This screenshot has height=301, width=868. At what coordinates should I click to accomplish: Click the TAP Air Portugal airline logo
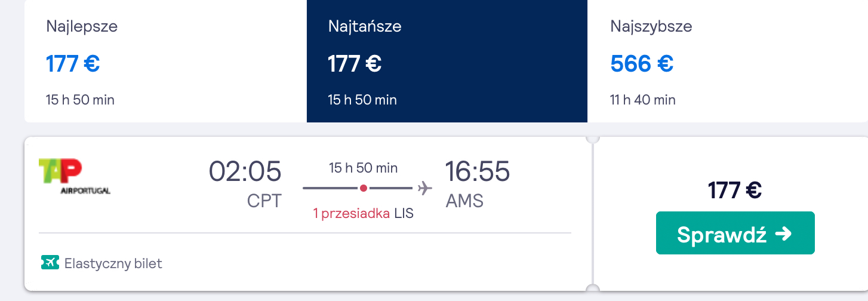click(x=75, y=176)
